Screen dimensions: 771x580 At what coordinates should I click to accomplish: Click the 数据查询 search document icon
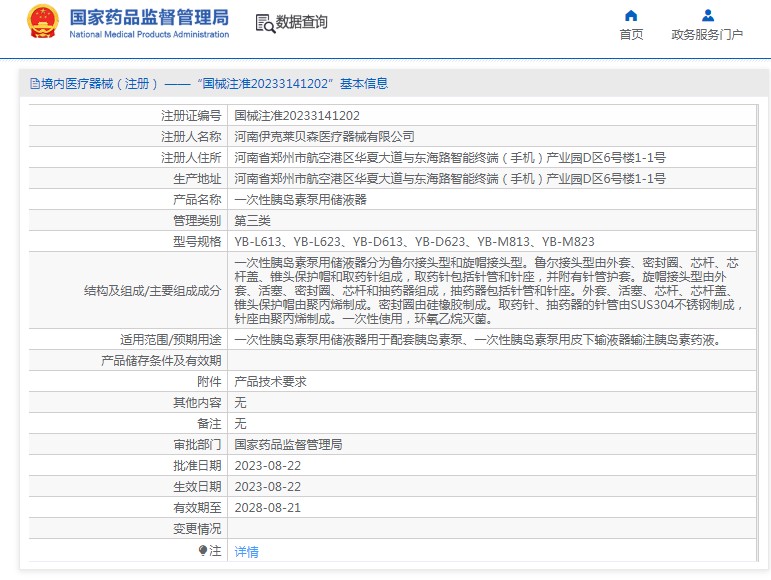tap(264, 22)
